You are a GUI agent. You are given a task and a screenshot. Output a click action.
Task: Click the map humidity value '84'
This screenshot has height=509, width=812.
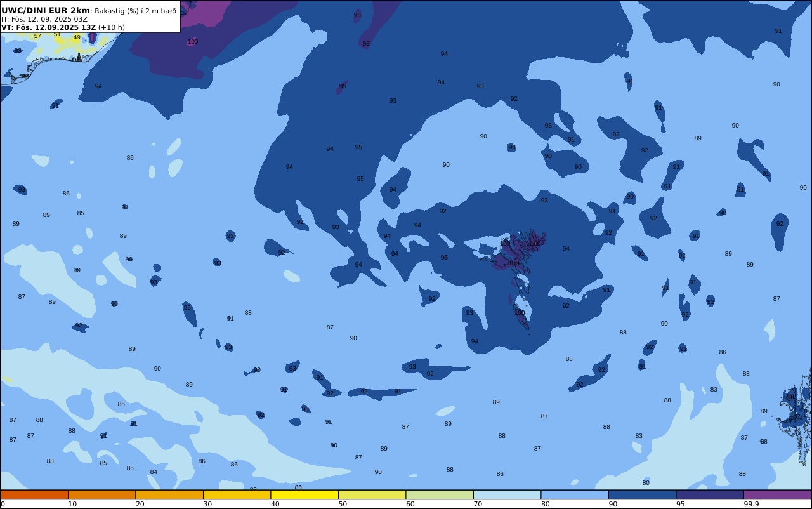[154, 472]
